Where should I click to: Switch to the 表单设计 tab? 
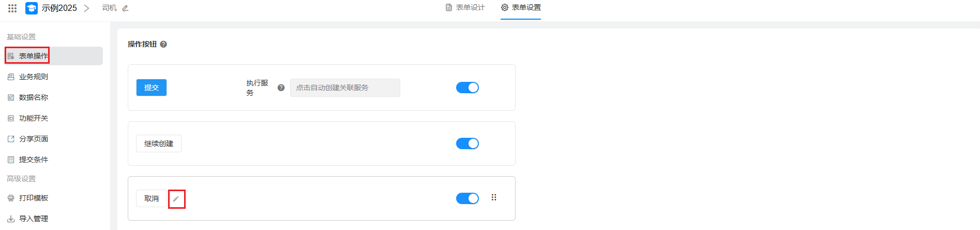point(465,8)
